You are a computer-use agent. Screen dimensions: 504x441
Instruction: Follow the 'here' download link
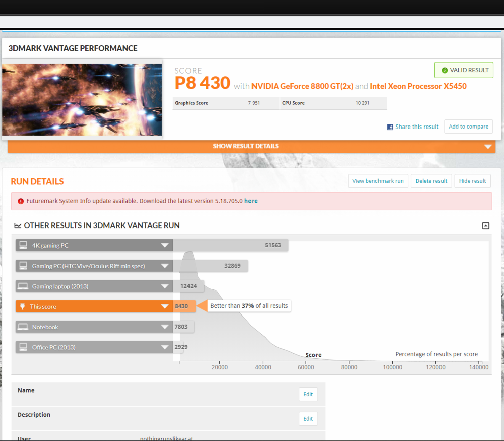250,201
